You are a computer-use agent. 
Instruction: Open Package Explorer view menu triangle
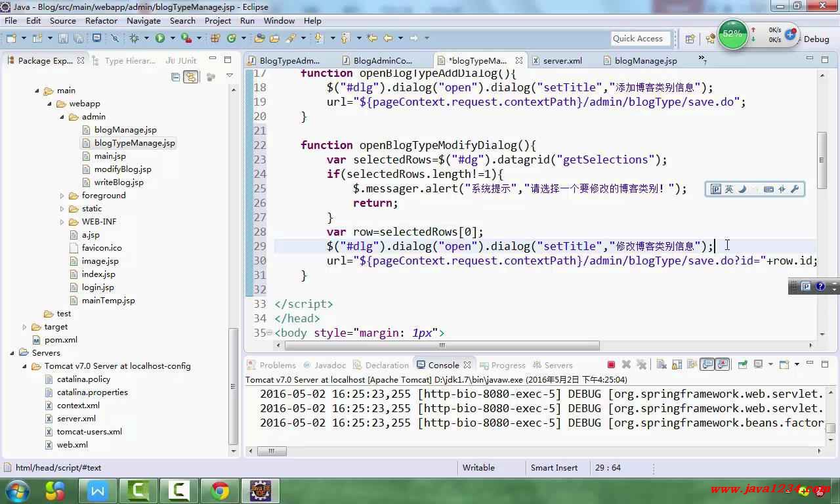[x=229, y=77]
